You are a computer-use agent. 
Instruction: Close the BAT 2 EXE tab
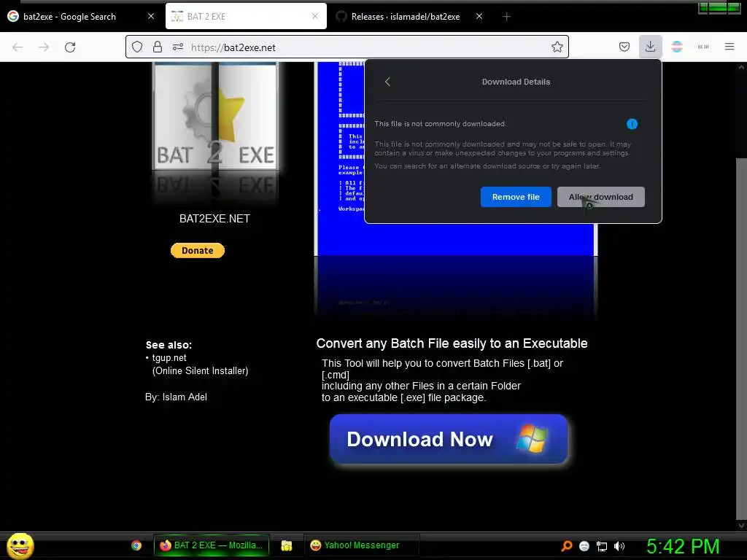pos(315,16)
